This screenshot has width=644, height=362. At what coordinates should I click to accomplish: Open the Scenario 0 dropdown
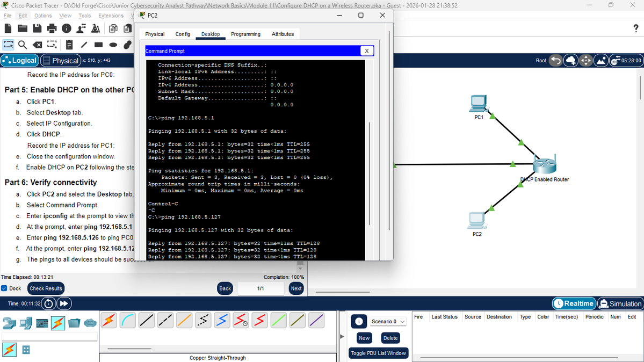388,321
